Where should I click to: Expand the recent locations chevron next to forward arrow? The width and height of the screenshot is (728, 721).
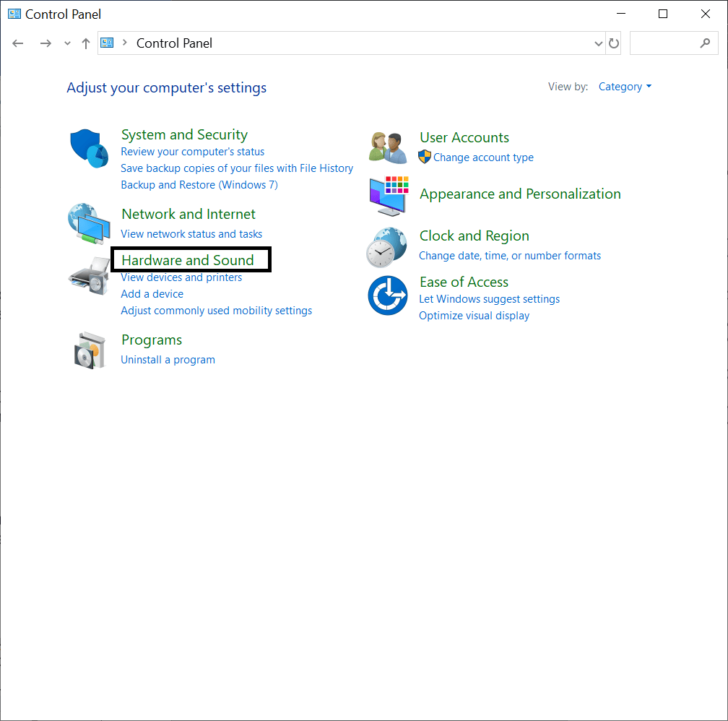66,43
